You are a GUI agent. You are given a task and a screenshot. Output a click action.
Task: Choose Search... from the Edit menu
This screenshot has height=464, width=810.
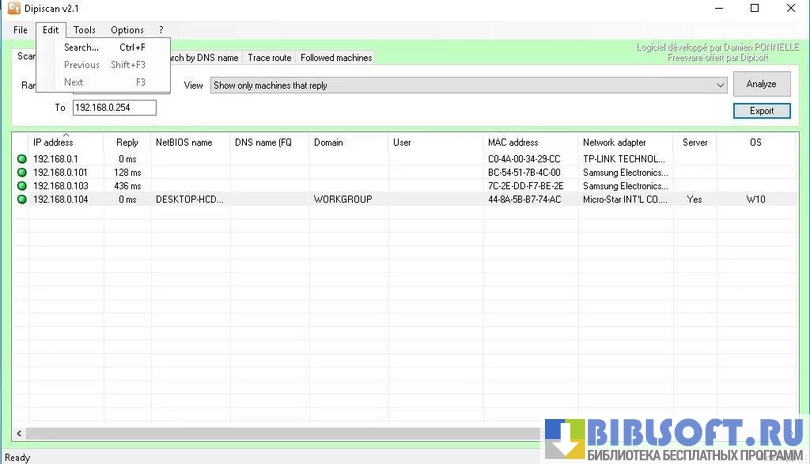82,47
